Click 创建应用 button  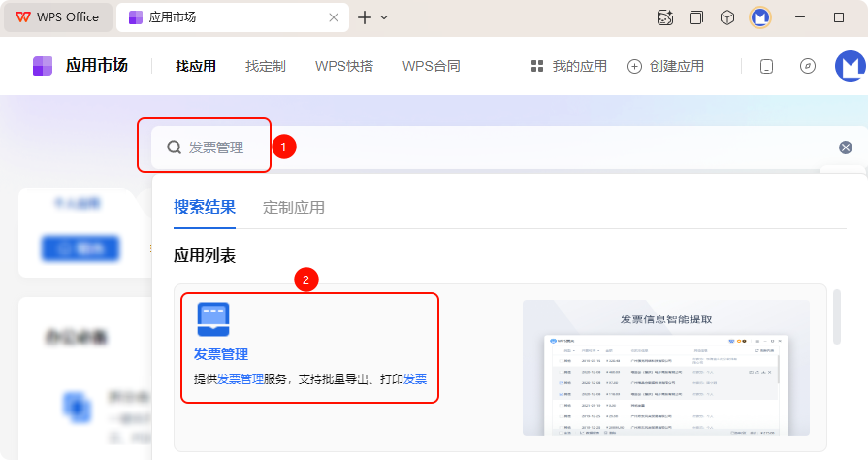pos(665,66)
